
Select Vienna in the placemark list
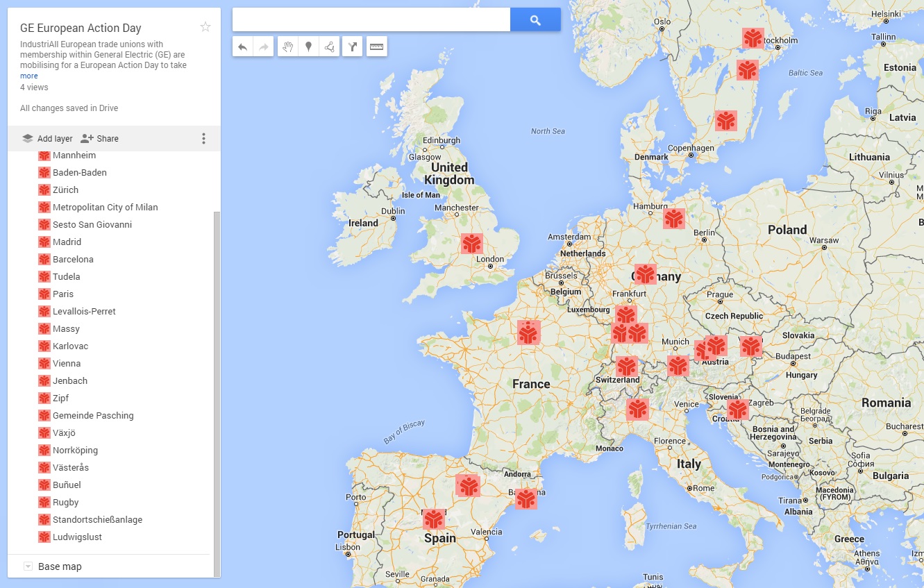65,363
